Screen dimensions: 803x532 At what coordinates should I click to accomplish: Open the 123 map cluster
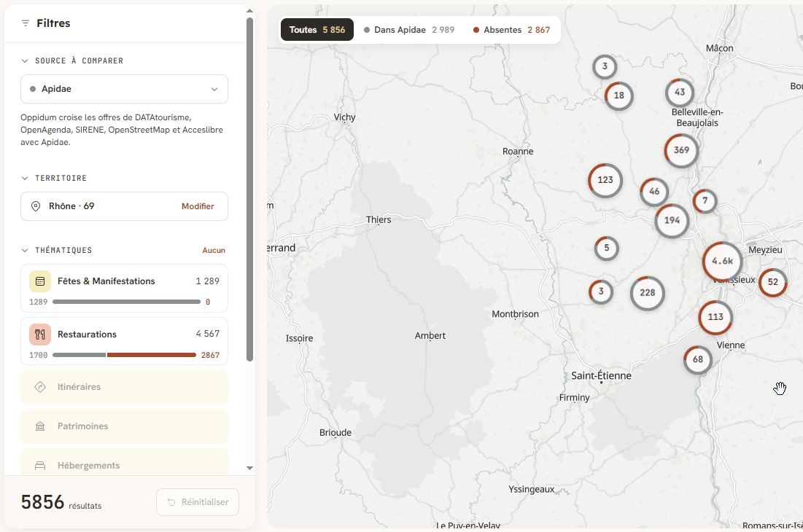pos(605,180)
